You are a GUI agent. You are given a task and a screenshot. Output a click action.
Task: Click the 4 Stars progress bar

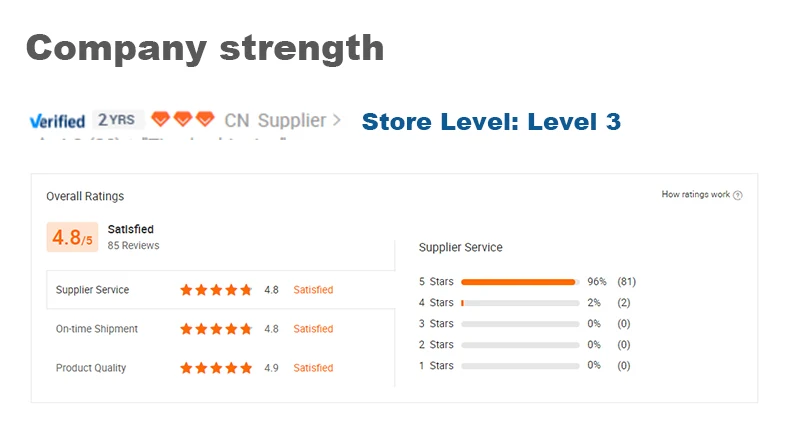point(520,303)
